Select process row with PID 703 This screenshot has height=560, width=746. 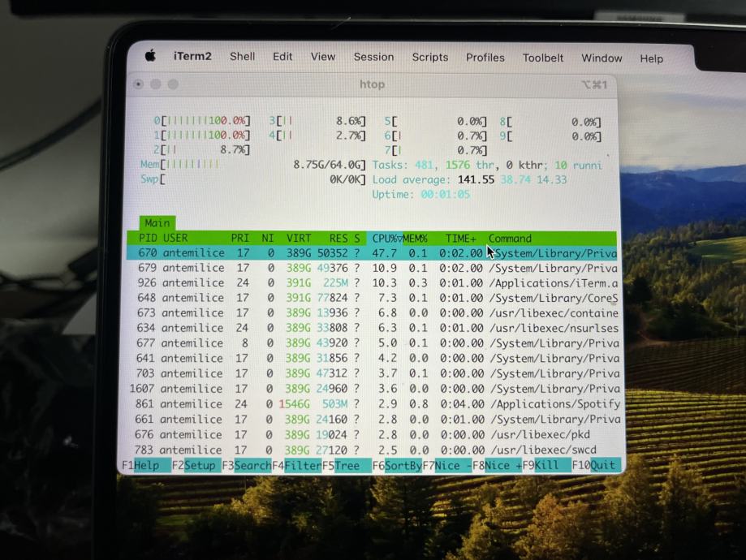(372, 373)
